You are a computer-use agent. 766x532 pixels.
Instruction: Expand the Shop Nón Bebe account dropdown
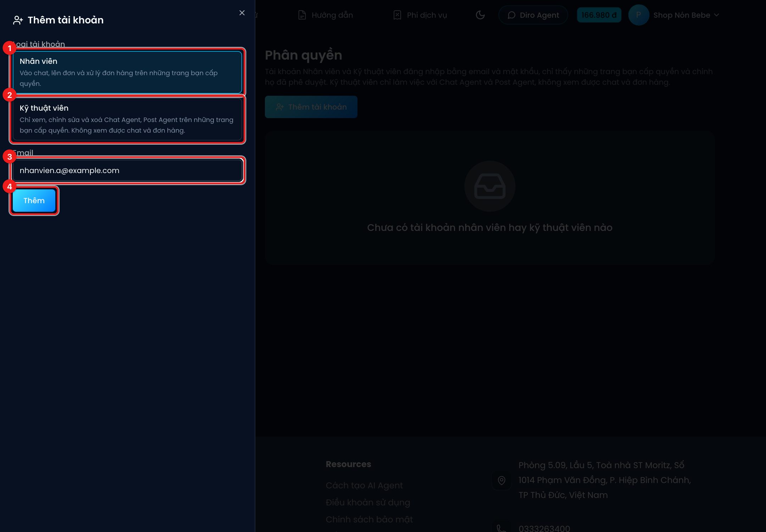(x=686, y=15)
